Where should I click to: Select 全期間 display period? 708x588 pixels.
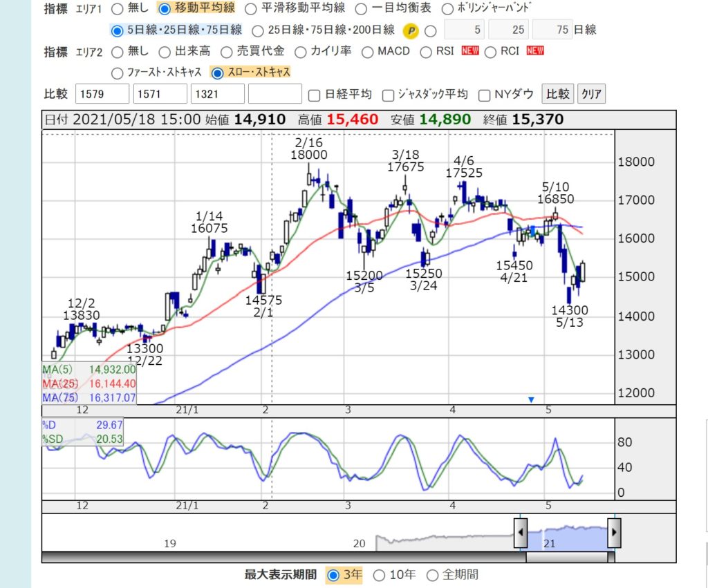pyautogui.click(x=432, y=575)
